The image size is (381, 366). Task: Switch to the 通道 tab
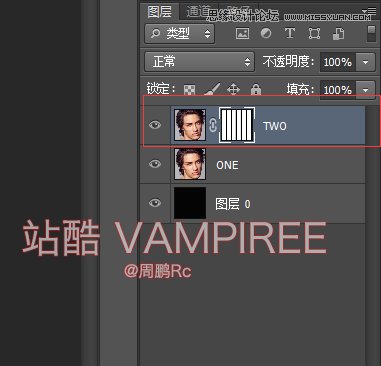click(198, 12)
